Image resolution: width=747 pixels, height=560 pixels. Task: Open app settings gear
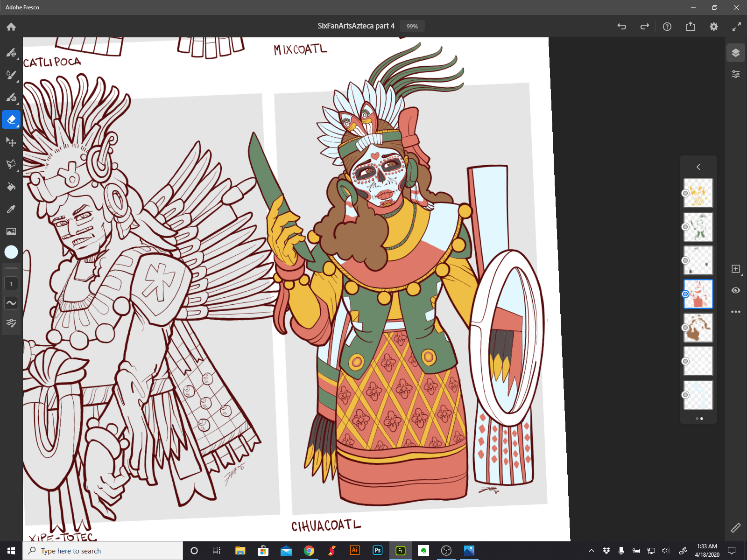[714, 27]
